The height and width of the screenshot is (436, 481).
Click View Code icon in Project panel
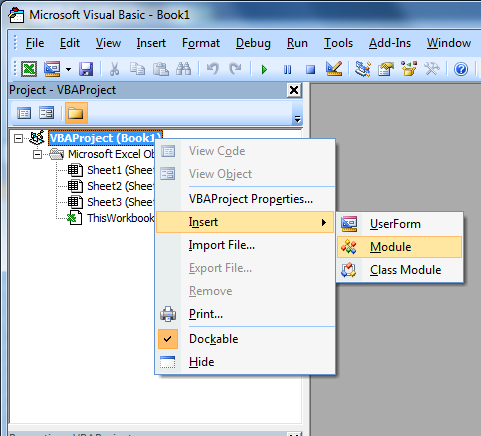(x=24, y=113)
